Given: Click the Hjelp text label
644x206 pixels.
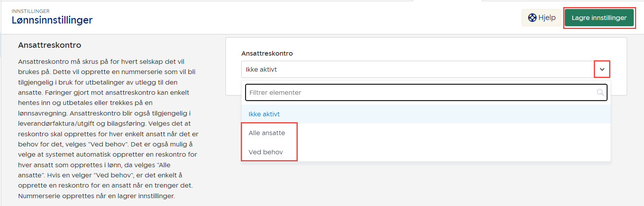Looking at the screenshot, I should (547, 18).
